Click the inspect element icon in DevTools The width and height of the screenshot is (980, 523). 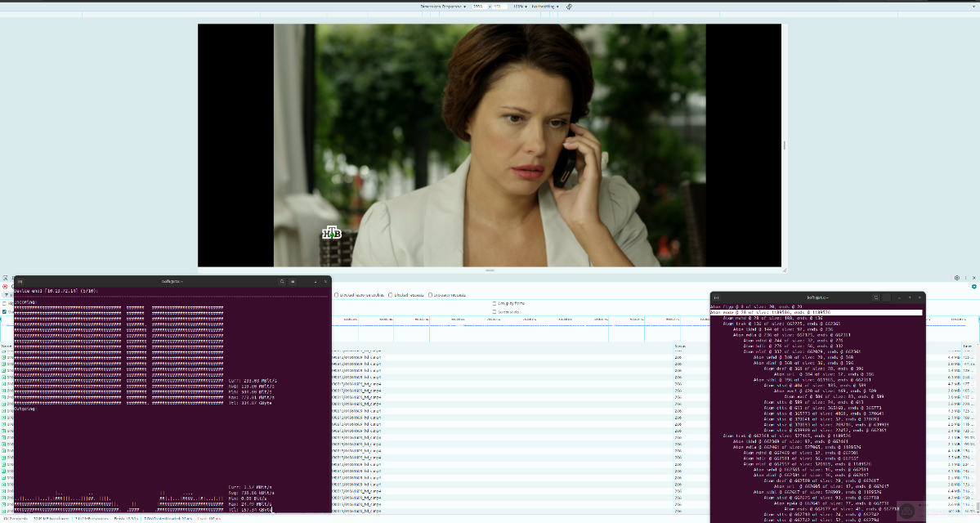[5, 278]
